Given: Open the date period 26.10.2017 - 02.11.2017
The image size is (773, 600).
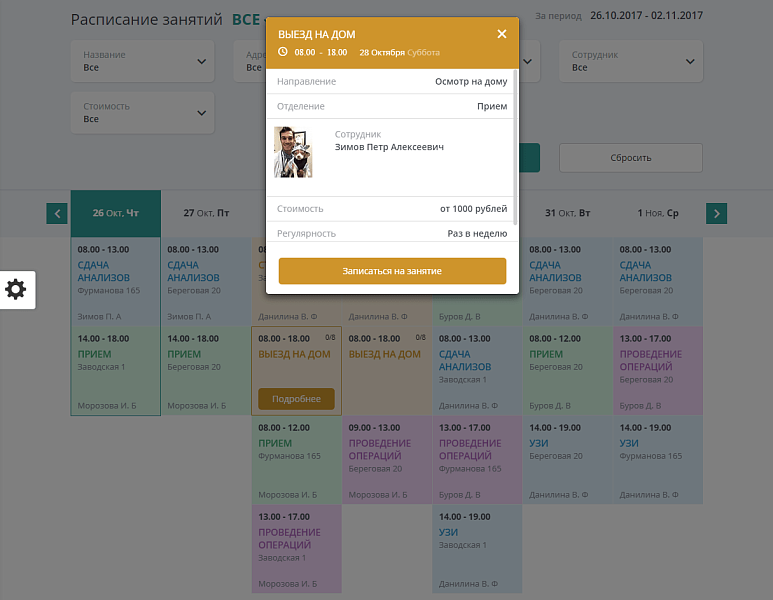Looking at the screenshot, I should pyautogui.click(x=646, y=16).
